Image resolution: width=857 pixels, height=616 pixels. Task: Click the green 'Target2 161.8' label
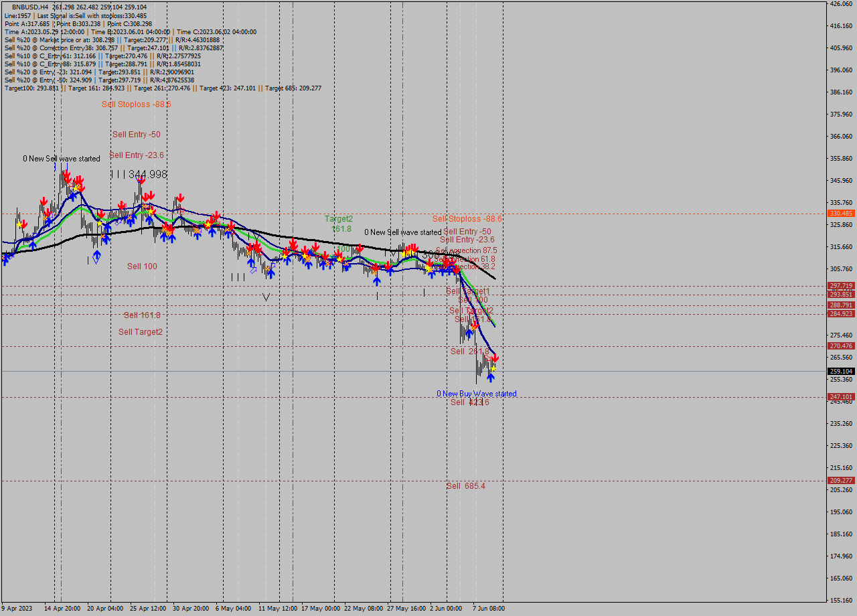pyautogui.click(x=338, y=224)
